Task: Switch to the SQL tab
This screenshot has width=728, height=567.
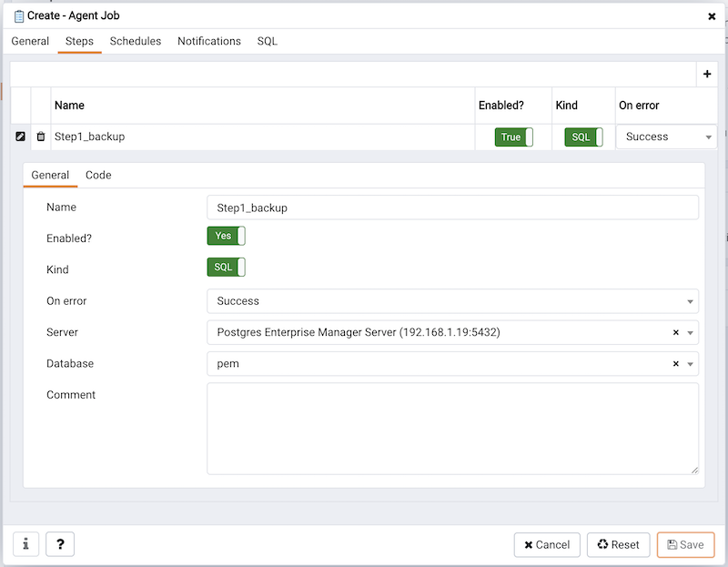Action: 268,41
